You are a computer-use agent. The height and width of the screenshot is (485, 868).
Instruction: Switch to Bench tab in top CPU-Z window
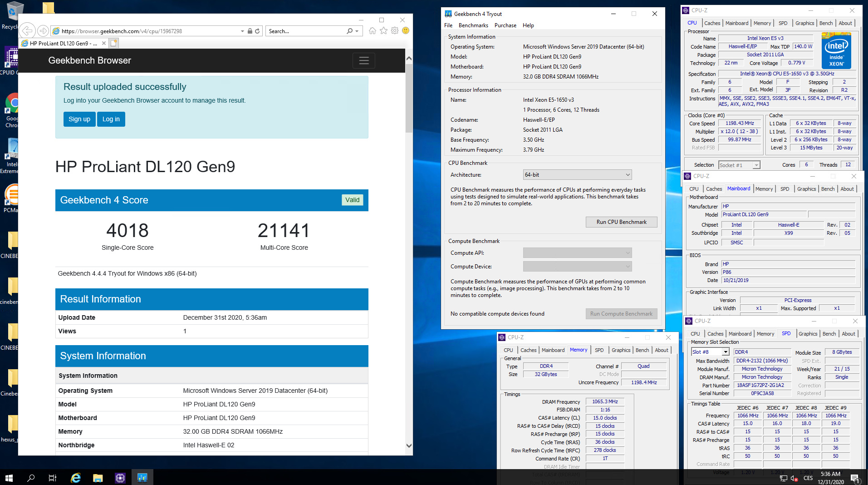click(x=826, y=23)
